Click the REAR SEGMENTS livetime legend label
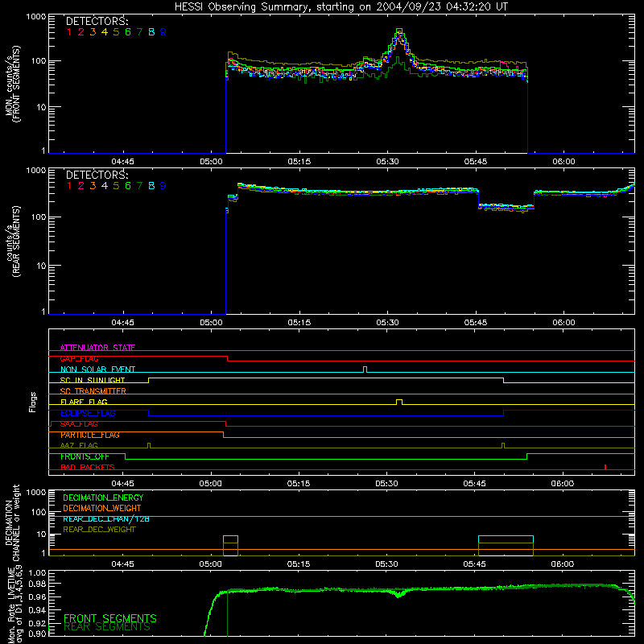The image size is (644, 644). click(107, 627)
